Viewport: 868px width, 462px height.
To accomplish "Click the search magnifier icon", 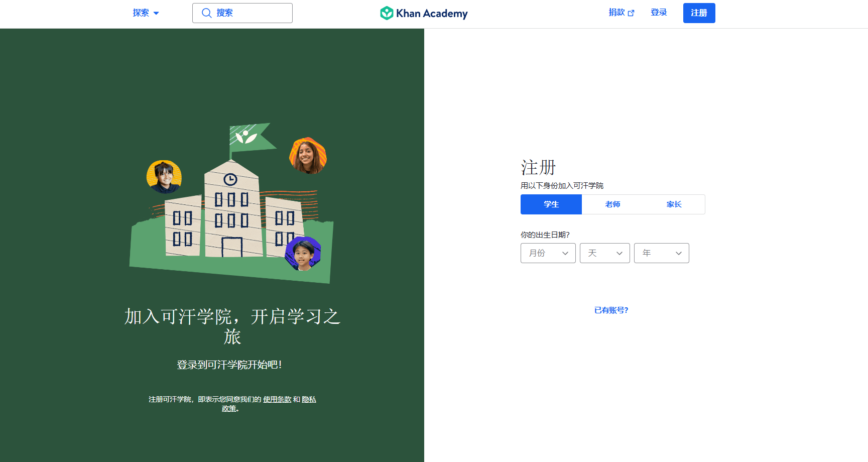I will tap(206, 13).
